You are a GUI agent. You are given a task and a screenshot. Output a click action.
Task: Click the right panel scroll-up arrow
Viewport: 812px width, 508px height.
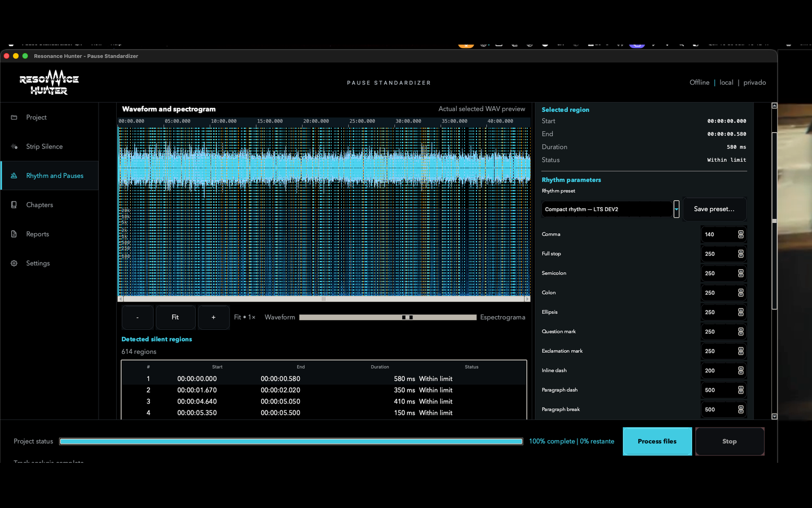pyautogui.click(x=774, y=106)
